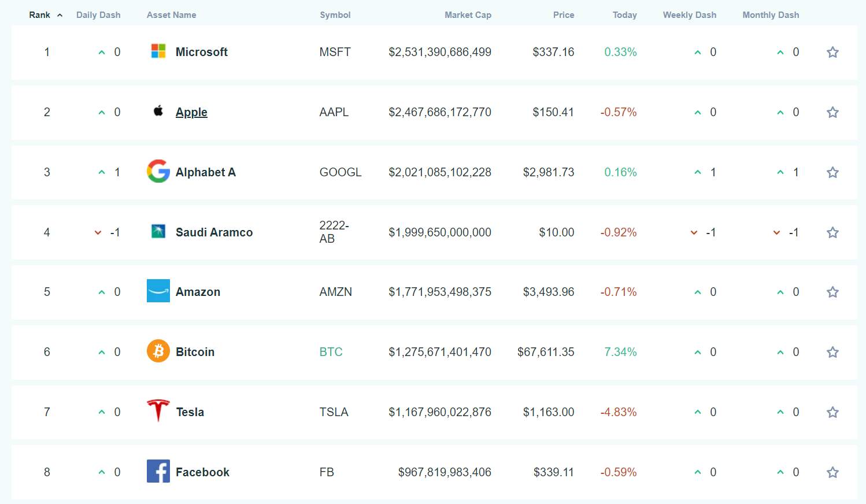
Task: Favorite Microsoft with its star icon
Action: 832,52
